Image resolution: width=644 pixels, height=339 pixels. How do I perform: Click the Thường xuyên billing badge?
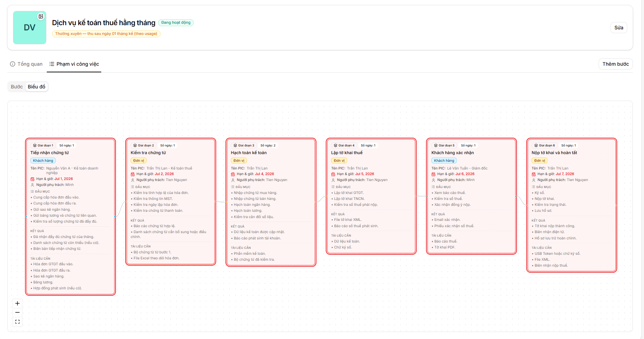click(106, 34)
